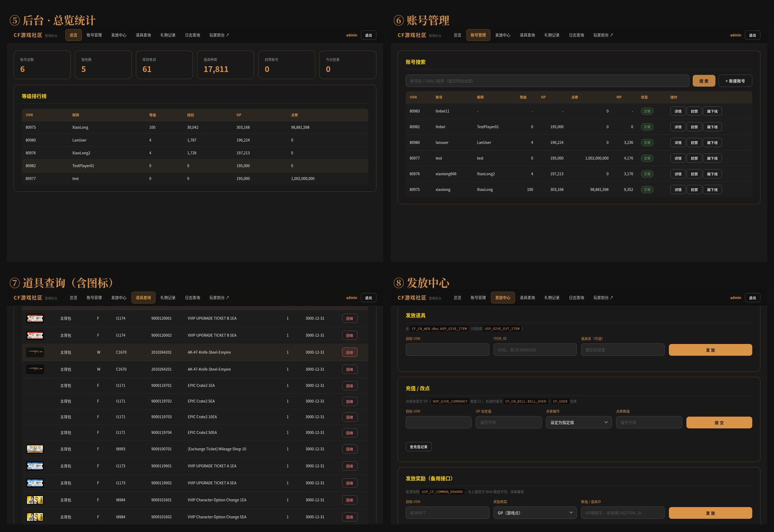This screenshot has height=532, width=774.
Task: Click 退出 in the 账号管理 panel header
Action: click(752, 35)
